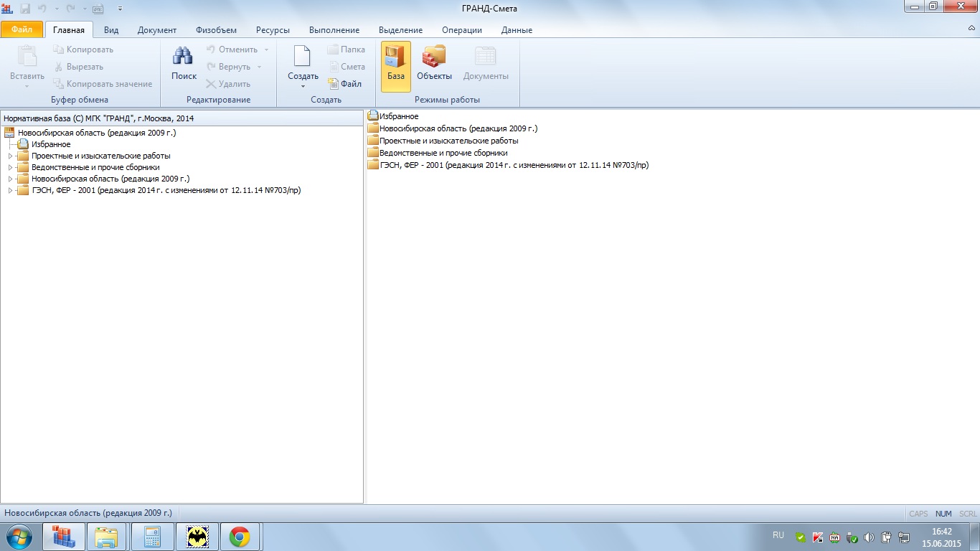Click Файл in the Создать group

345,84
